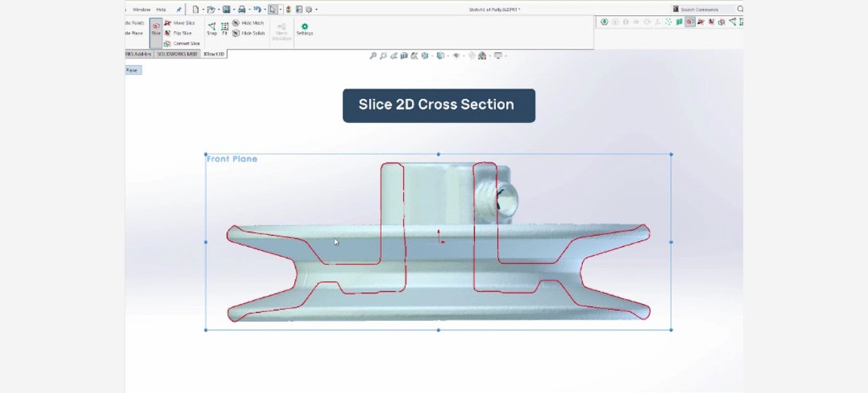Switch to the SOLIDWORKS MBD tab
868x393 pixels.
click(177, 54)
